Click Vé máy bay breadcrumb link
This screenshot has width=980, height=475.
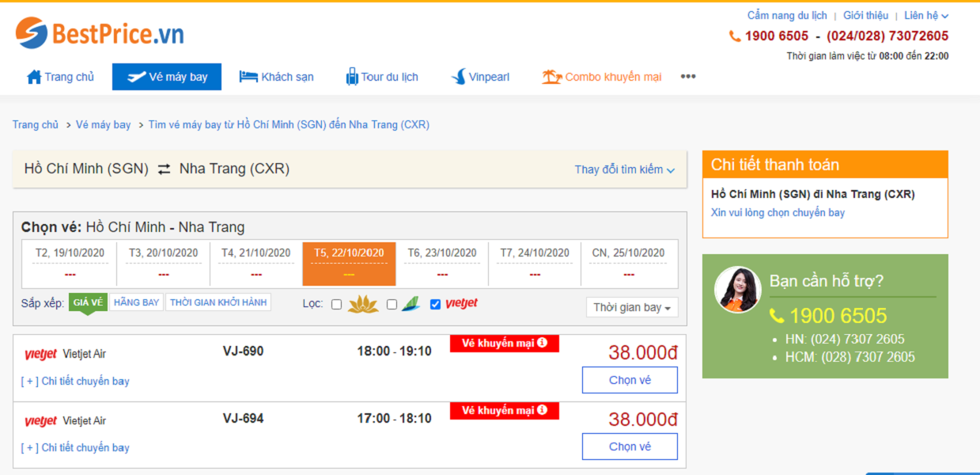coord(104,124)
